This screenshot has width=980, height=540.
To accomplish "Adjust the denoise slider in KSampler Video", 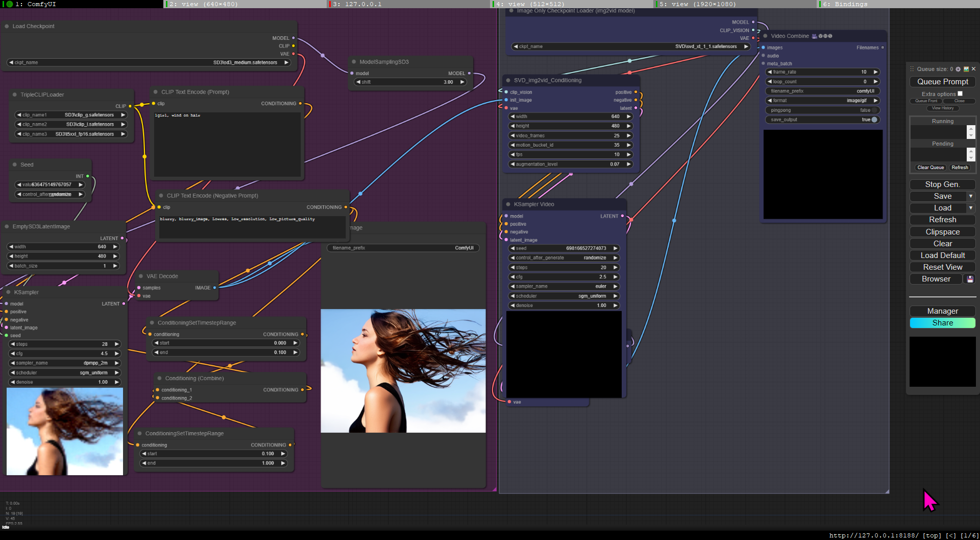I will pos(563,306).
